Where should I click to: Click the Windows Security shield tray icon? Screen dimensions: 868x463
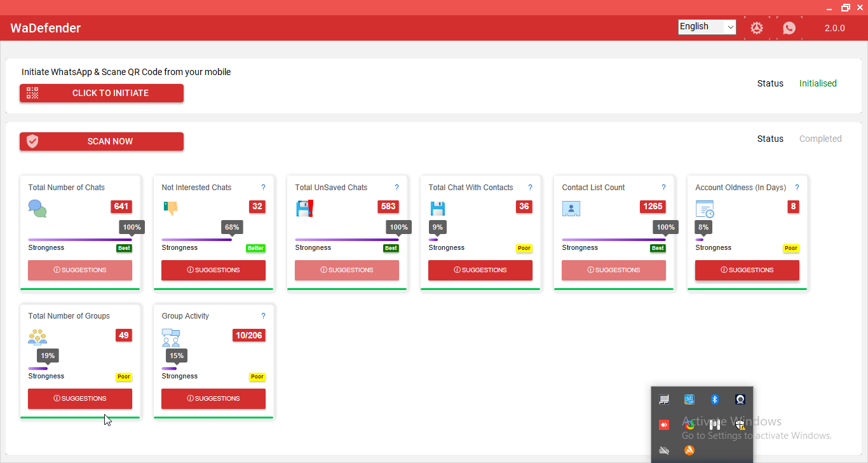pos(740,424)
